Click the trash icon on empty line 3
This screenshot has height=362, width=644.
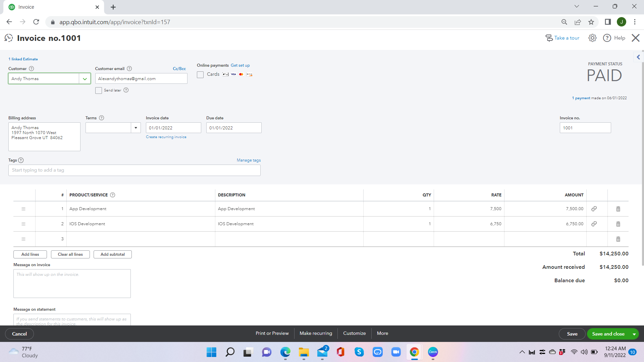(x=618, y=239)
